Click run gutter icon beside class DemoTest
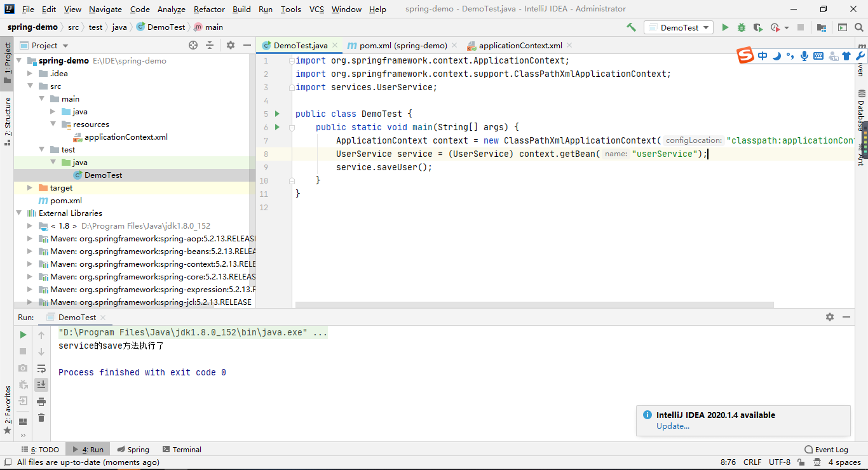 pos(277,114)
